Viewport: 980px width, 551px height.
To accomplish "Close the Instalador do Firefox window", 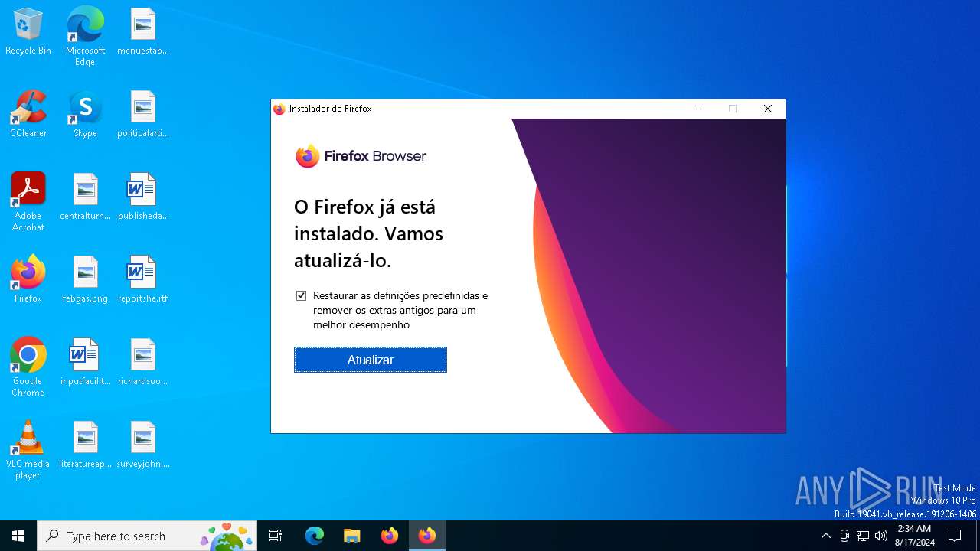I will coord(768,109).
